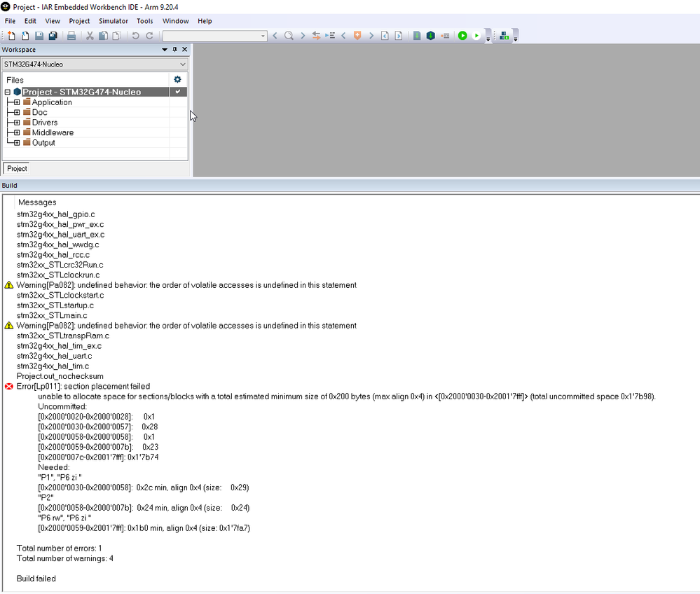Viewport: 700px width, 594px height.
Task: Click the Make build icon
Action: [431, 36]
